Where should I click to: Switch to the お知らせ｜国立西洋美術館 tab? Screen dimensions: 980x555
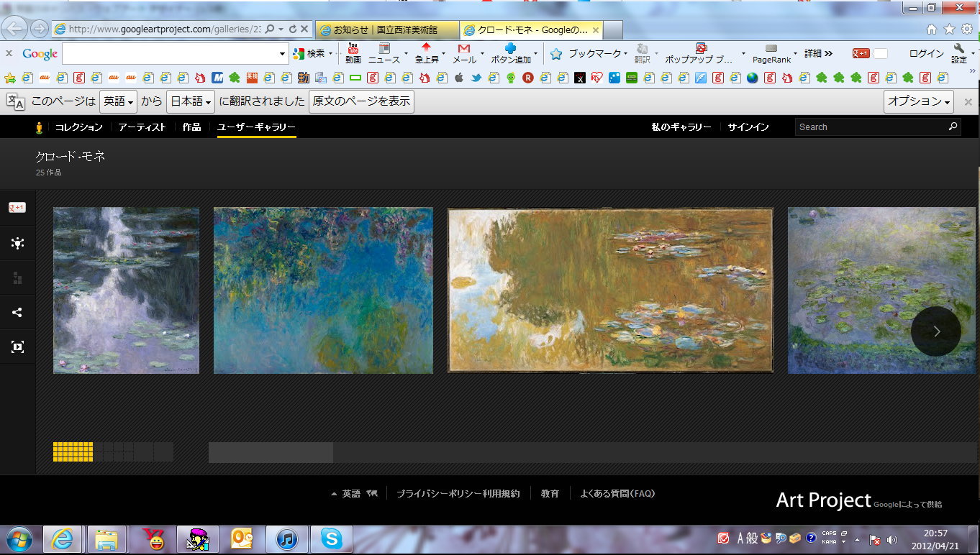click(387, 30)
